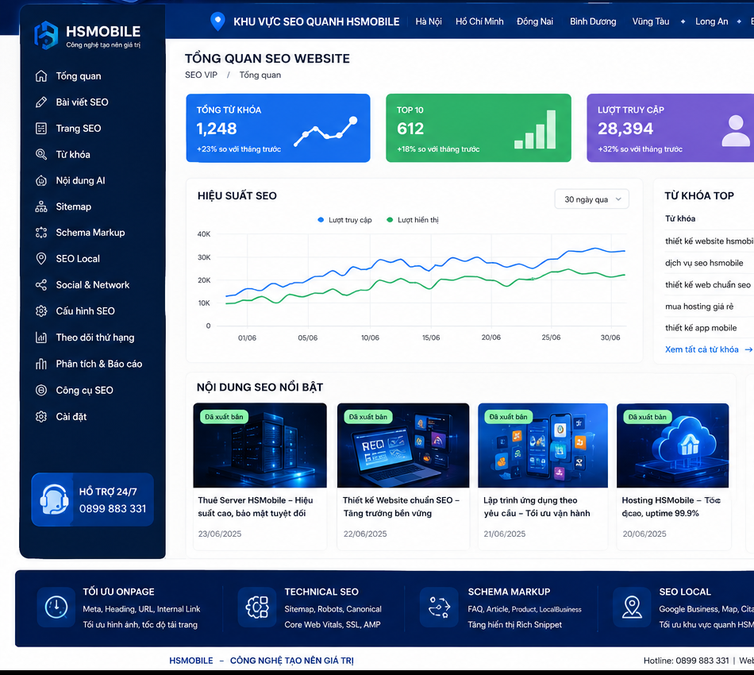Click the magnifier icon beside Từ khóa
Image resolution: width=754 pixels, height=675 pixels.
pos(41,154)
